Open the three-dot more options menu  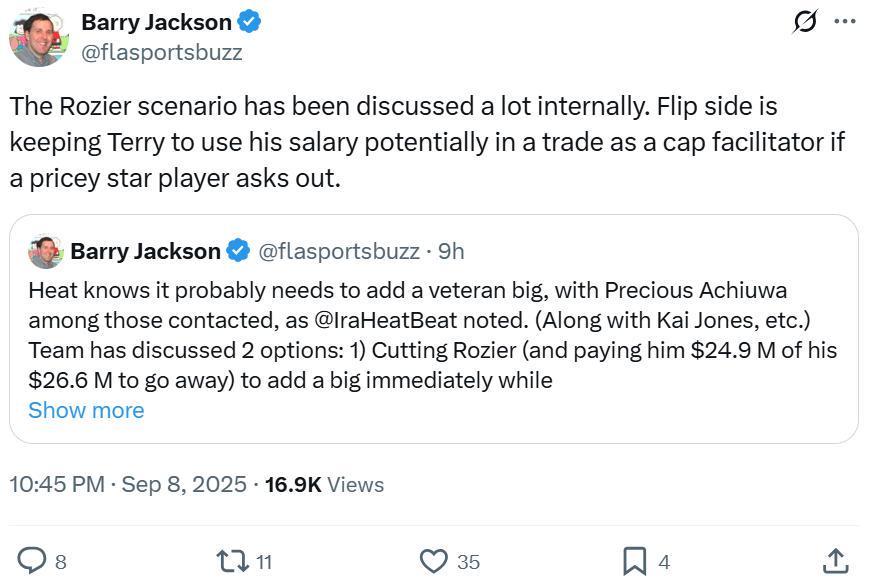pos(845,21)
